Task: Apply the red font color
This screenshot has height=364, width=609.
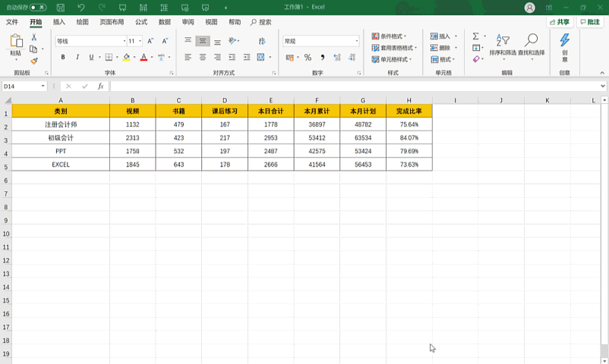Action: (144, 57)
